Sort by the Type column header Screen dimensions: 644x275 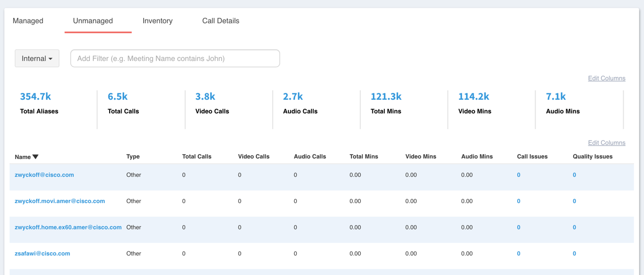(133, 156)
